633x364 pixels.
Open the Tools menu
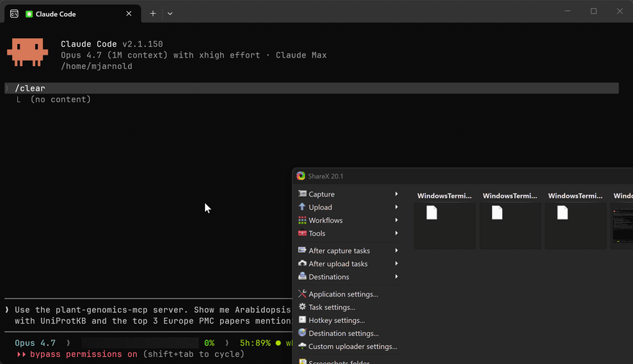point(348,233)
